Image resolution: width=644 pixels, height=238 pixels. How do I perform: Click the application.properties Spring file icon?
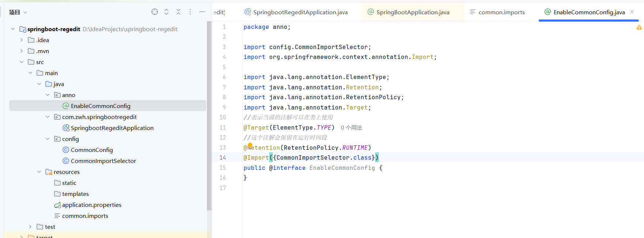coord(57,205)
